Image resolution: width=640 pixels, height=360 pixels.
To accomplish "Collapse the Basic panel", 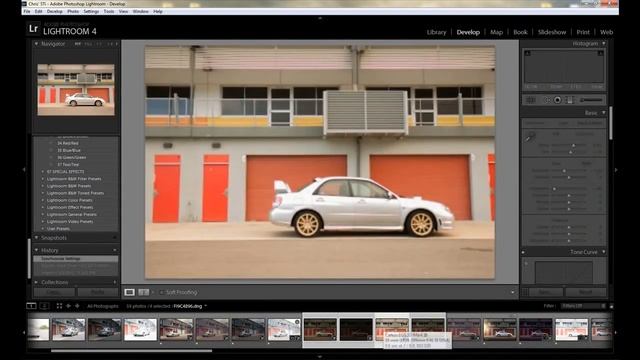I will click(604, 113).
